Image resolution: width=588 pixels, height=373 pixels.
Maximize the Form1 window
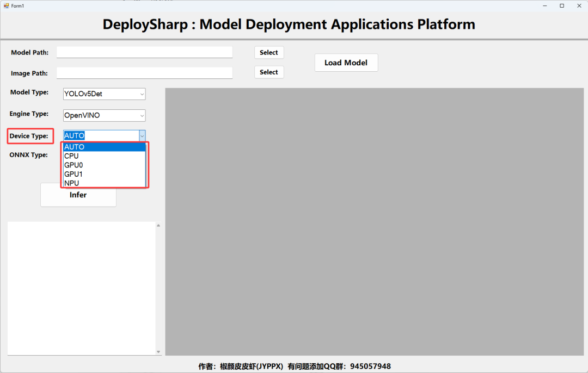click(562, 5)
